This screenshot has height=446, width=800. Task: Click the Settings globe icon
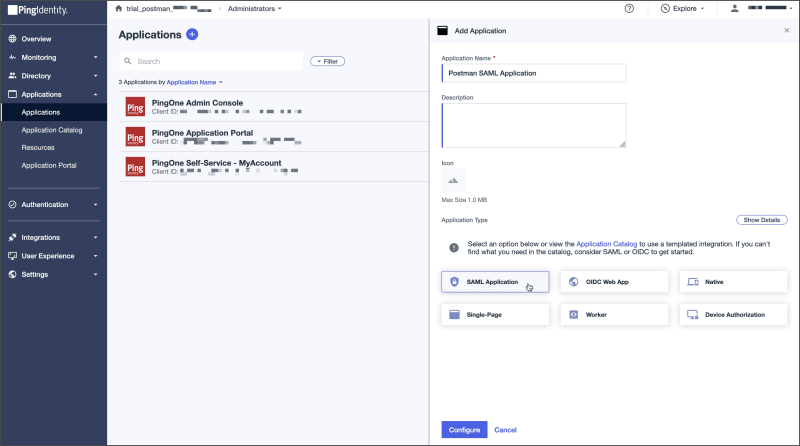click(x=12, y=274)
